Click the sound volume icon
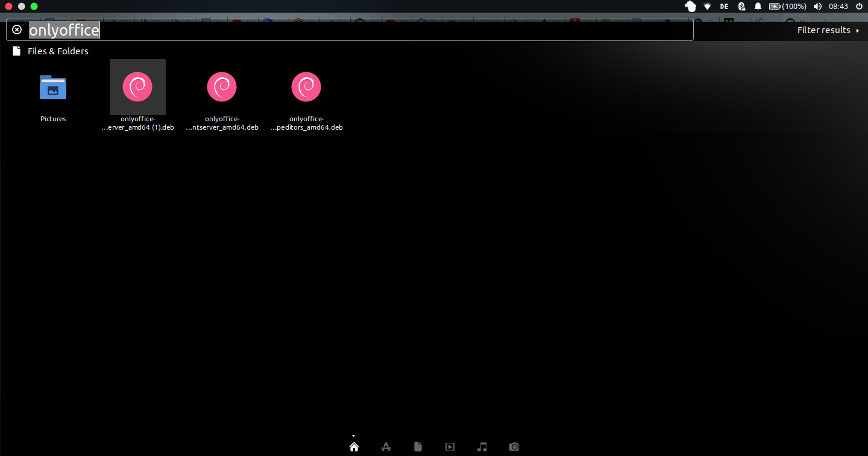The height and width of the screenshot is (456, 868). tap(816, 7)
